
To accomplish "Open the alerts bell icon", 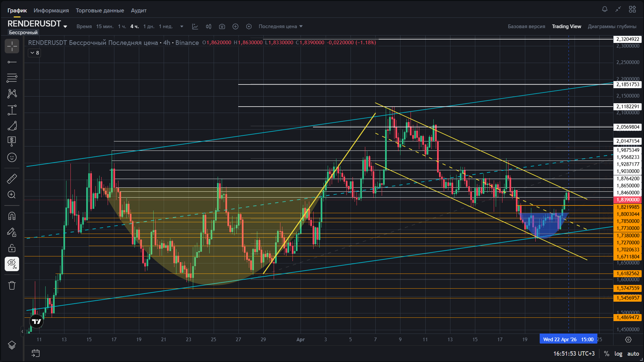I will (x=604, y=9).
